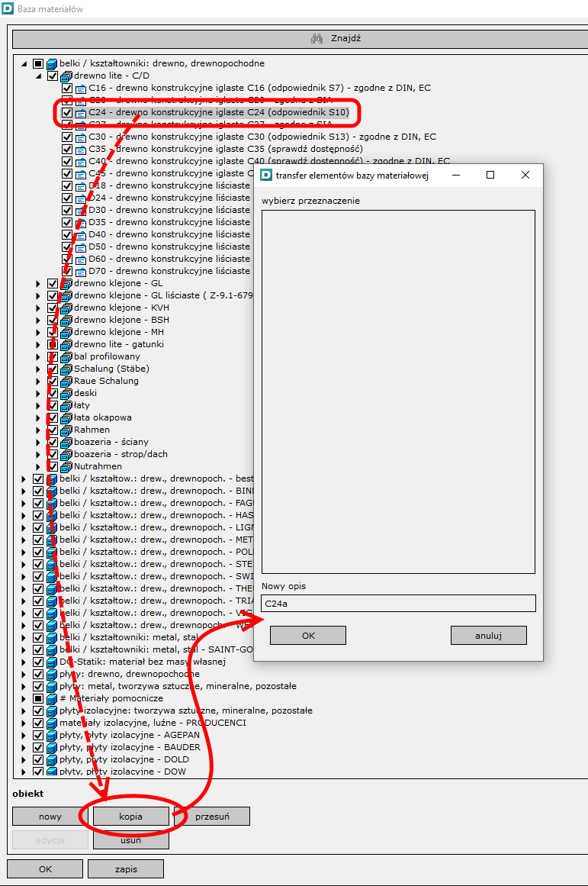Collapse the 'drewno lite - C/D' branch
The height and width of the screenshot is (886, 588).
pos(38,76)
